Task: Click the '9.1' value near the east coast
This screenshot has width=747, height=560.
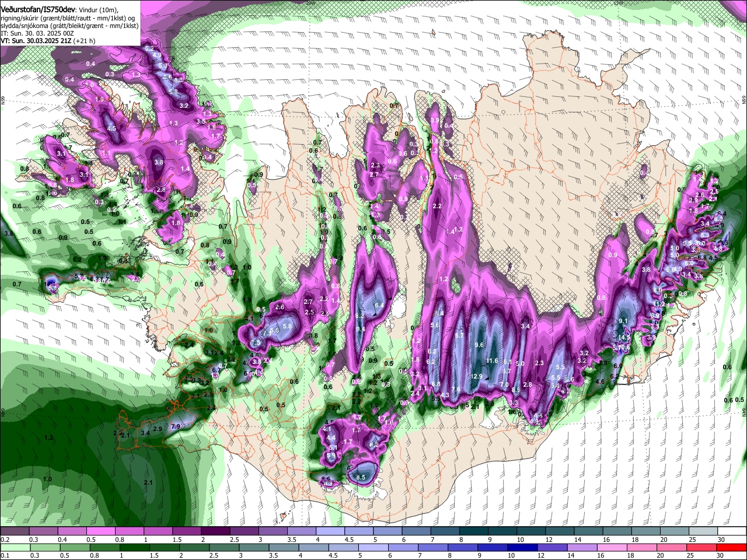Action: pos(623,321)
